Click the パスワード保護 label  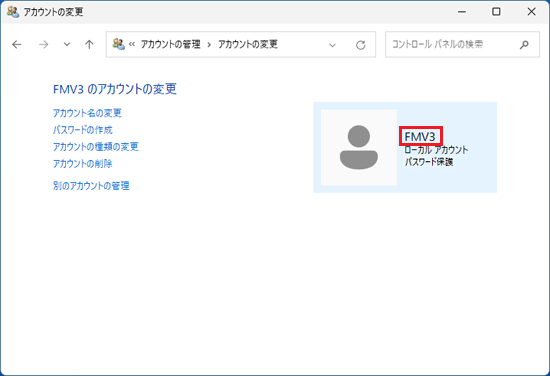point(429,162)
